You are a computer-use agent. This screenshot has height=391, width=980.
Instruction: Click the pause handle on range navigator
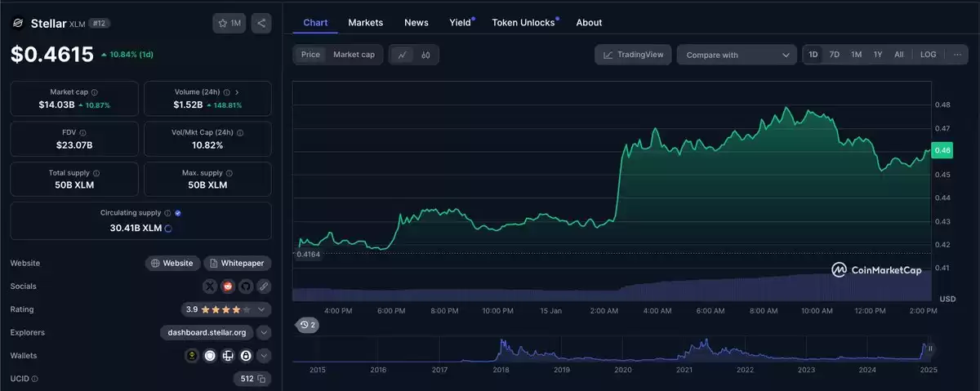930,348
